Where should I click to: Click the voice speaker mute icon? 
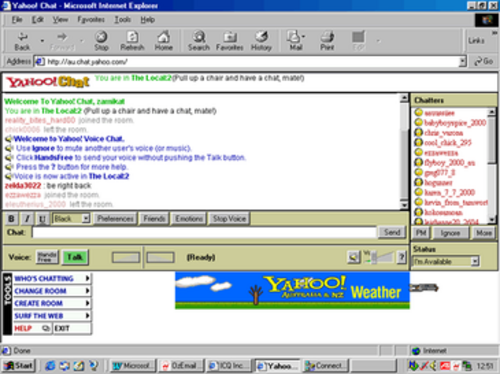coord(354,257)
